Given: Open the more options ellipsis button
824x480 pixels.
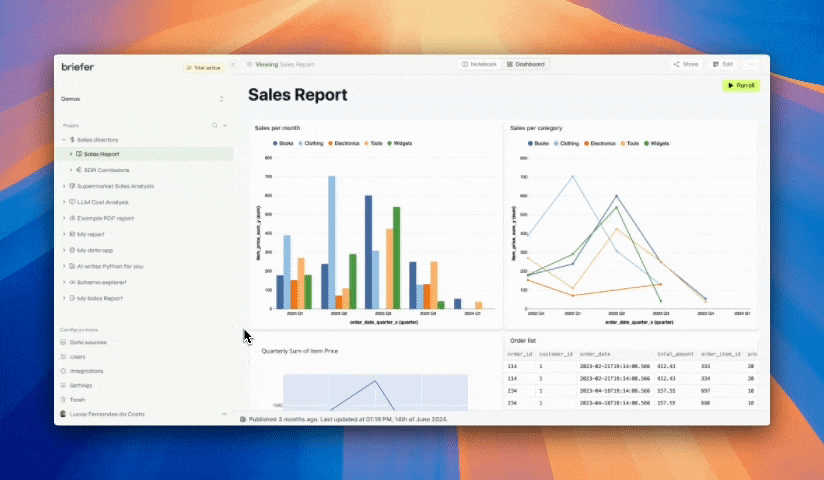Looking at the screenshot, I should [x=751, y=64].
